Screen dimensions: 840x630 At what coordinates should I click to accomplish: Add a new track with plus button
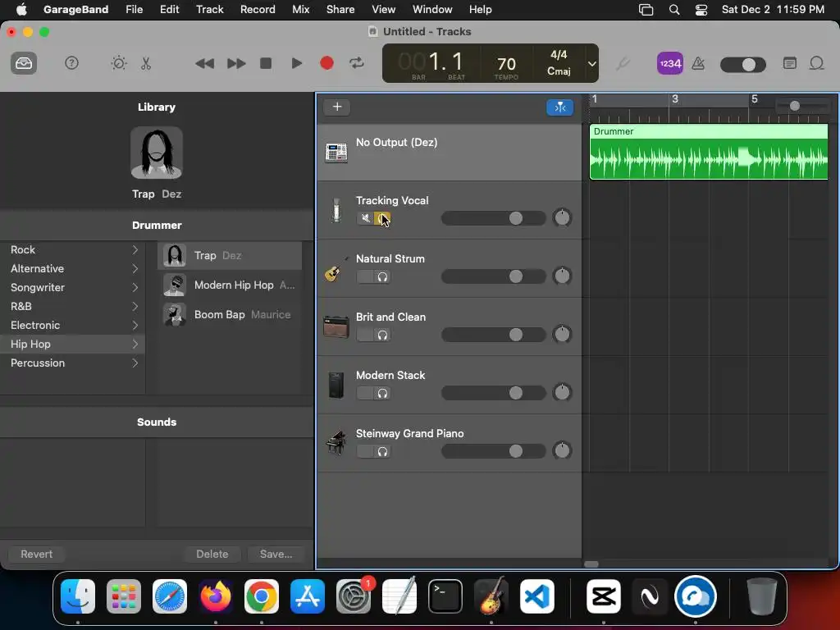(x=337, y=107)
